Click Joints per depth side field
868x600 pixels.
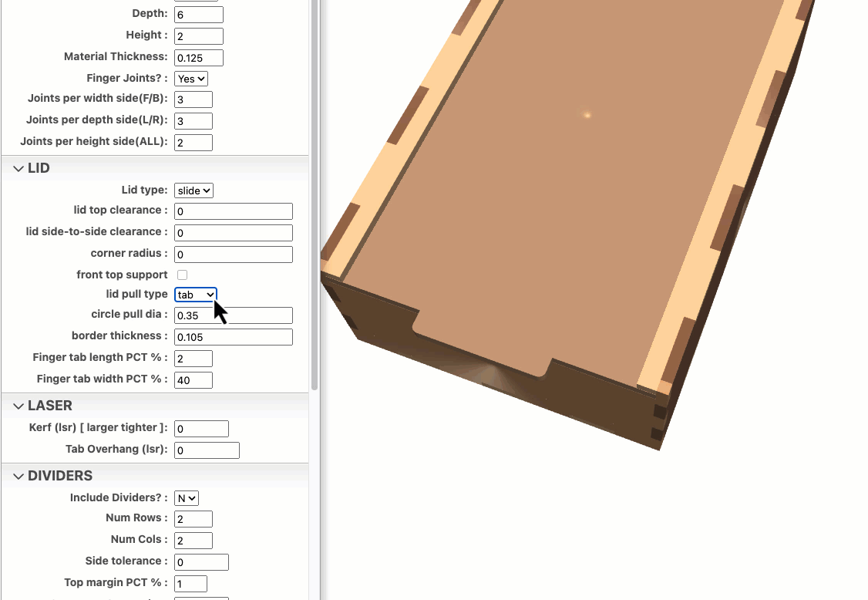coord(193,121)
